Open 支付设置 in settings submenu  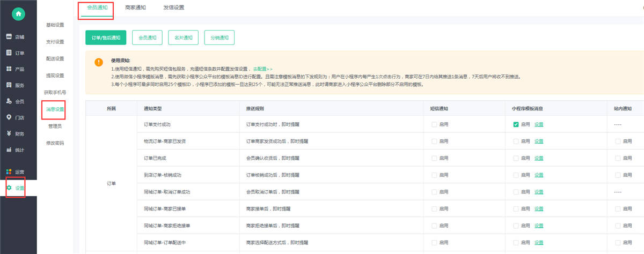click(x=55, y=42)
